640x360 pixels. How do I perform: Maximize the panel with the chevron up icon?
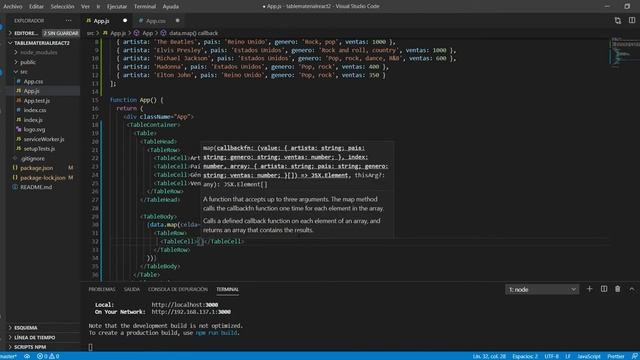click(632, 289)
